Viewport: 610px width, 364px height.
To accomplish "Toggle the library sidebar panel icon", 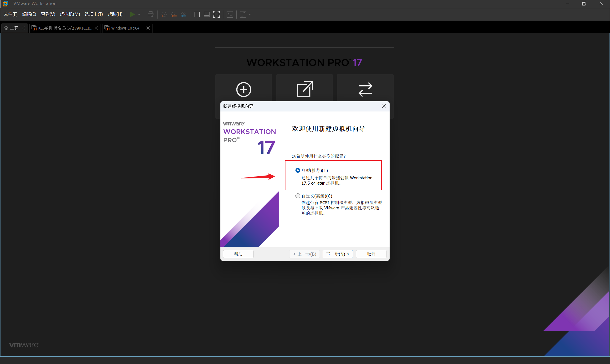I will (x=197, y=15).
